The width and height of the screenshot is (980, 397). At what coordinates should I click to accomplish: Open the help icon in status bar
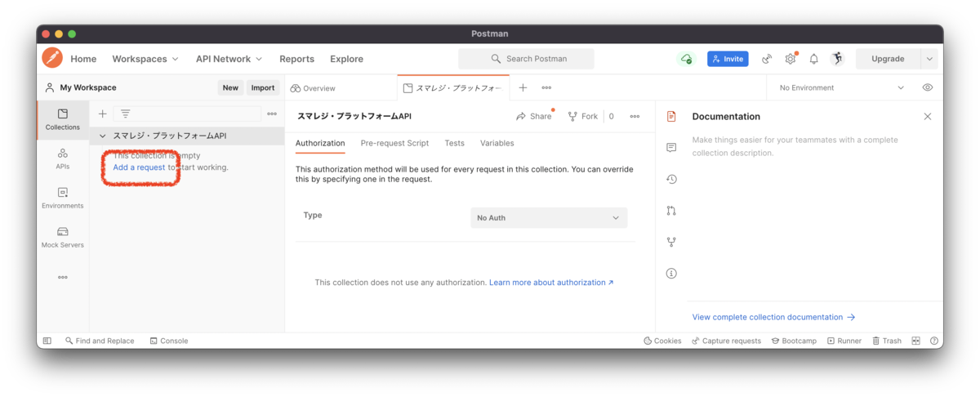pyautogui.click(x=934, y=341)
